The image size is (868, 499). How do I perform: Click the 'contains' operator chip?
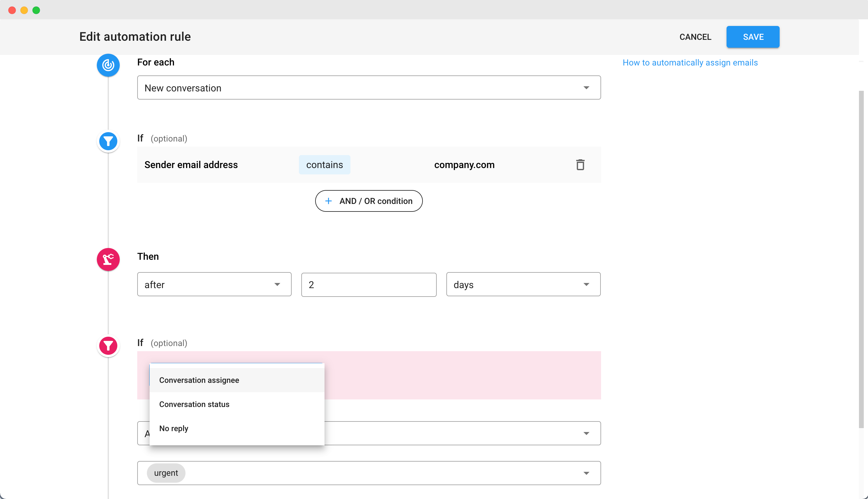tap(325, 165)
